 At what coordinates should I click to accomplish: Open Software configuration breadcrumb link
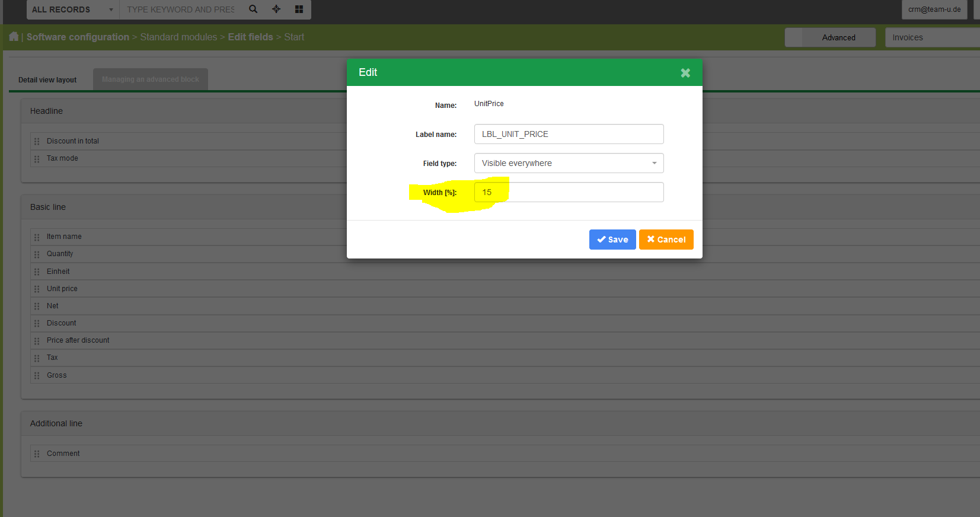[x=78, y=37]
